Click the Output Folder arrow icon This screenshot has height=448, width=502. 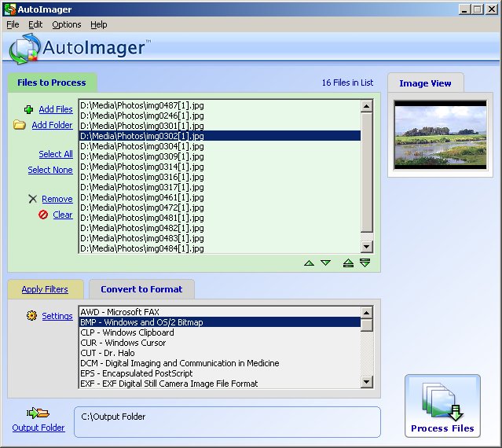(x=38, y=413)
